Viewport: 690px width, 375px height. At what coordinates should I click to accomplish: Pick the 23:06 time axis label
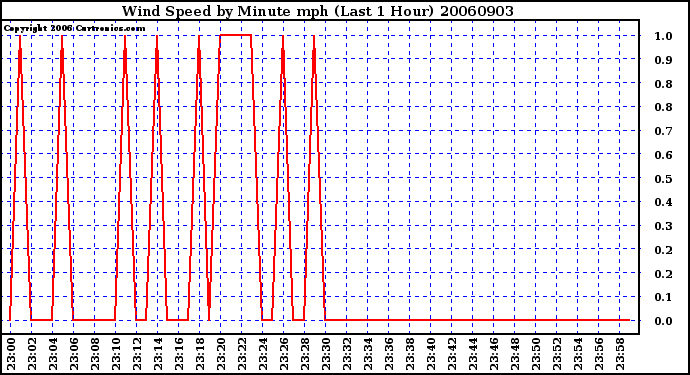(74, 355)
